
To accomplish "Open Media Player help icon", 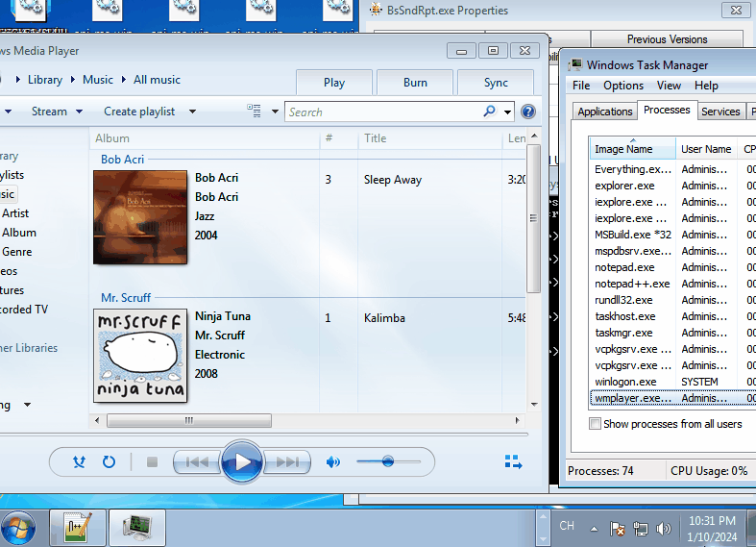I will [x=528, y=112].
